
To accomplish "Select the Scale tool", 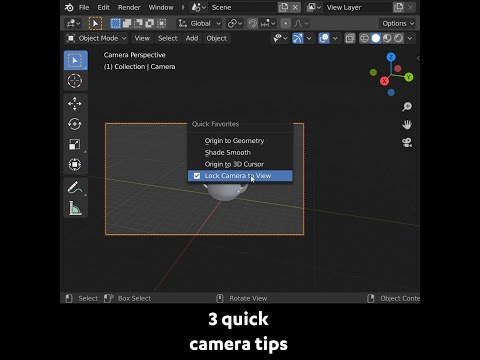I will [75, 144].
